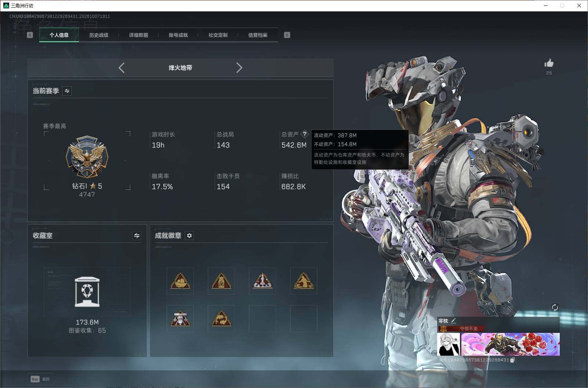Open the collection room showcase icon
588x388 pixels.
click(x=87, y=292)
